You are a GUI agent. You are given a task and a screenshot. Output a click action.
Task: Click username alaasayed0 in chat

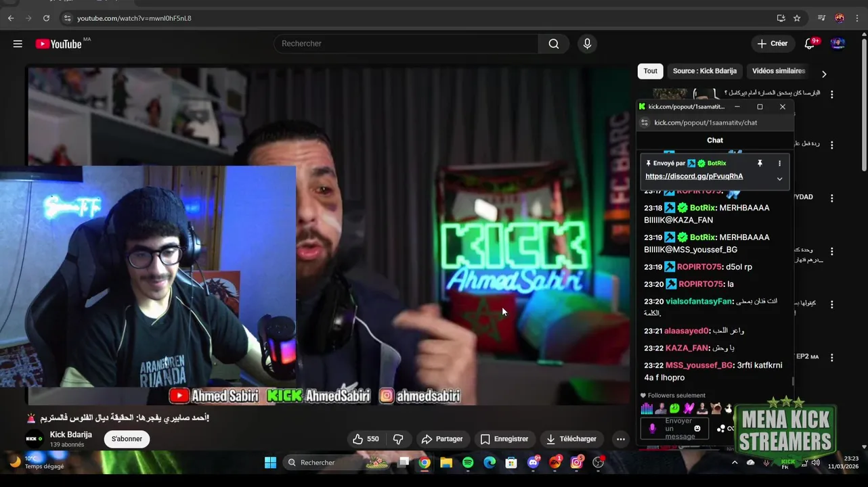687,331
